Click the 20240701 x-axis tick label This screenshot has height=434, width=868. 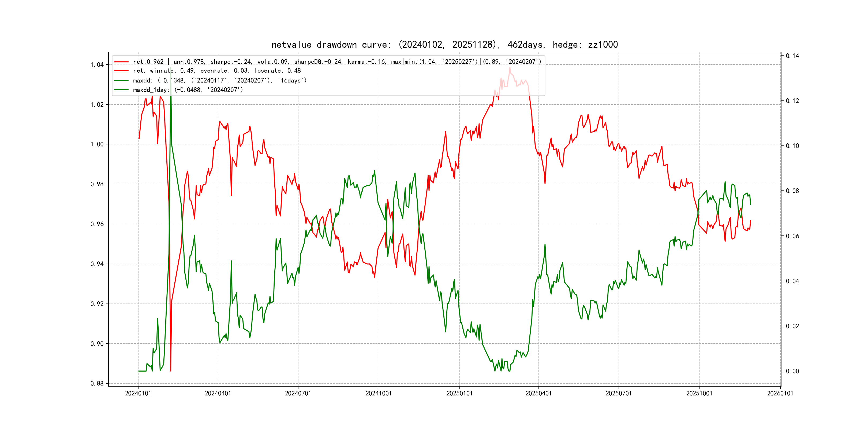click(298, 393)
